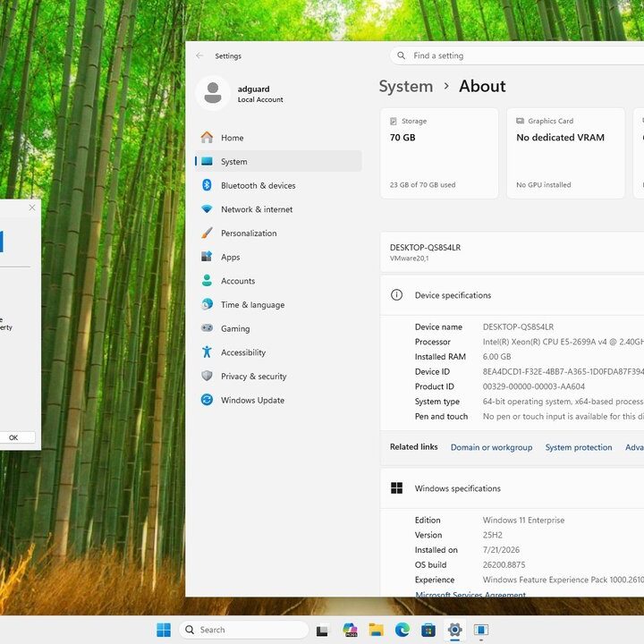The width and height of the screenshot is (644, 644).
Task: Click the Installed RAM 6.00 GB value
Action: pos(496,357)
